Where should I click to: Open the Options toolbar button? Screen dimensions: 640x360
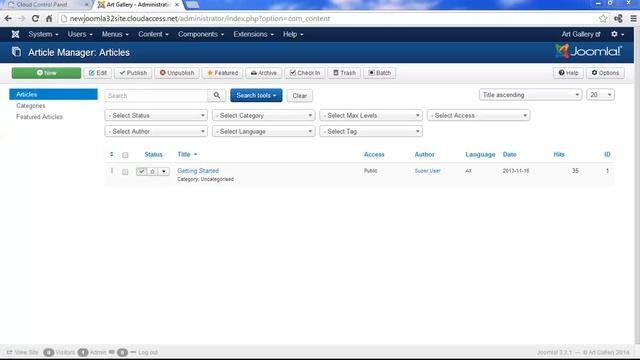[x=605, y=73]
